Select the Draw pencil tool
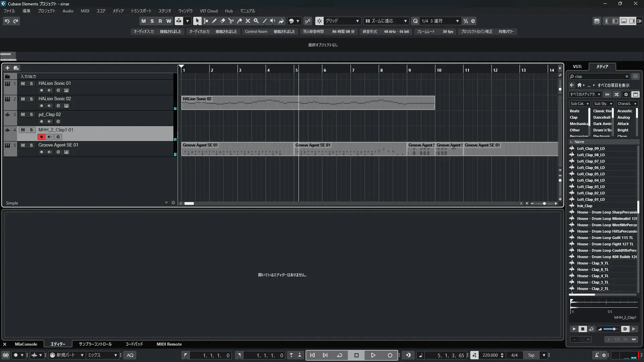Viewport: 644px width, 362px height. (x=214, y=21)
